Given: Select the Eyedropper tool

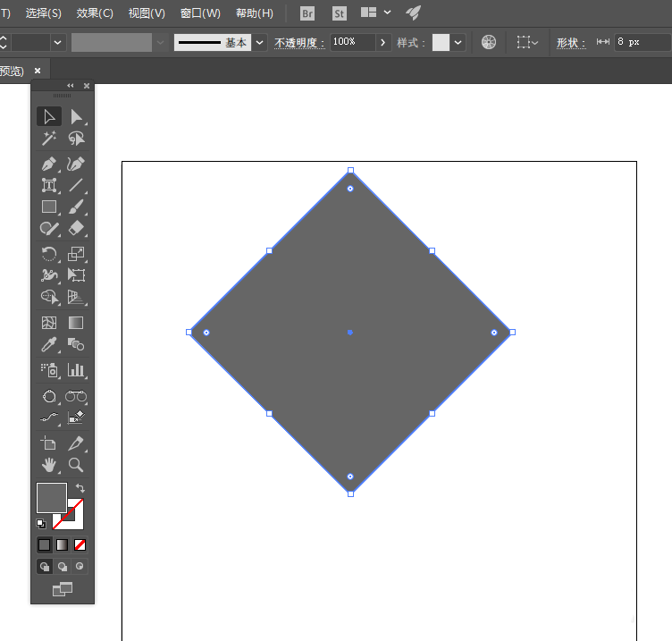Looking at the screenshot, I should coord(49,344).
